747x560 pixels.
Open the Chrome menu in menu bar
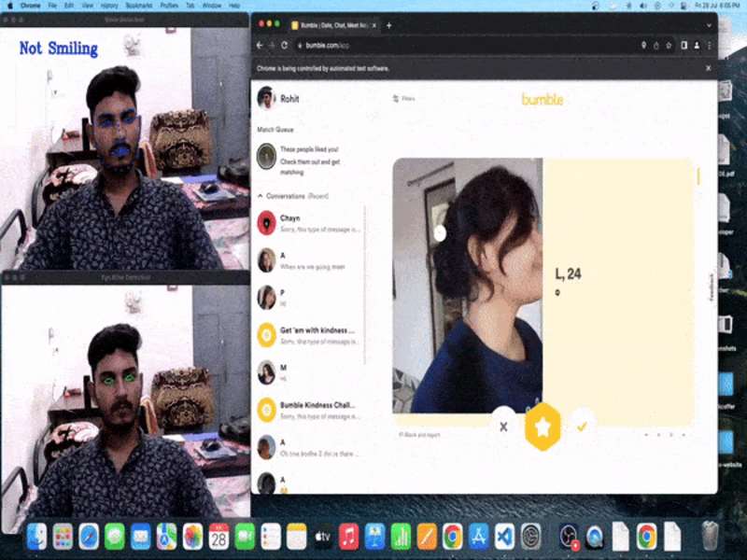pyautogui.click(x=31, y=6)
